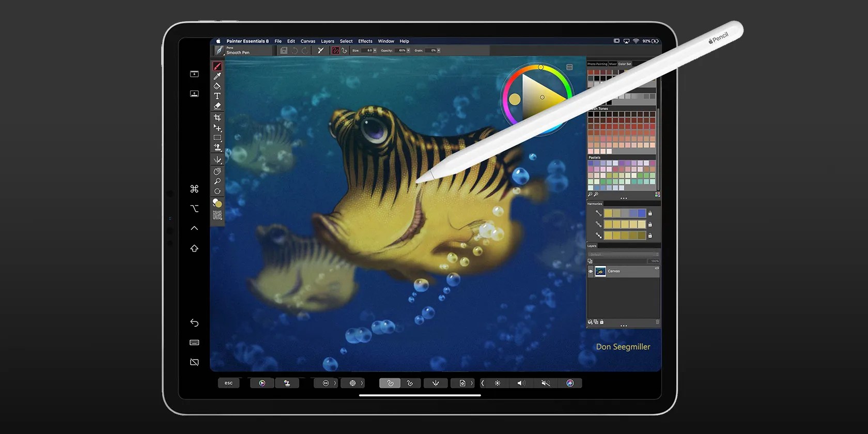Image resolution: width=868 pixels, height=434 pixels.
Task: Select the Dropper tool
Action: coord(218,76)
